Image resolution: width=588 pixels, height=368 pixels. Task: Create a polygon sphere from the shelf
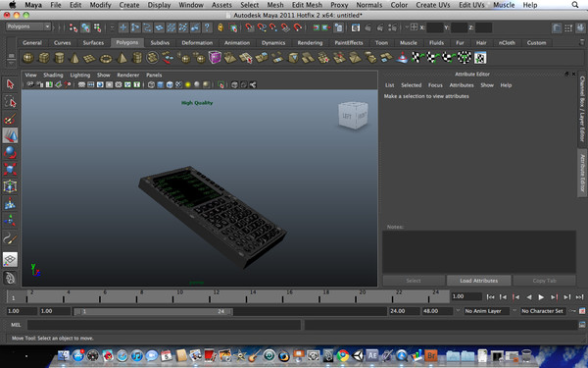point(28,58)
